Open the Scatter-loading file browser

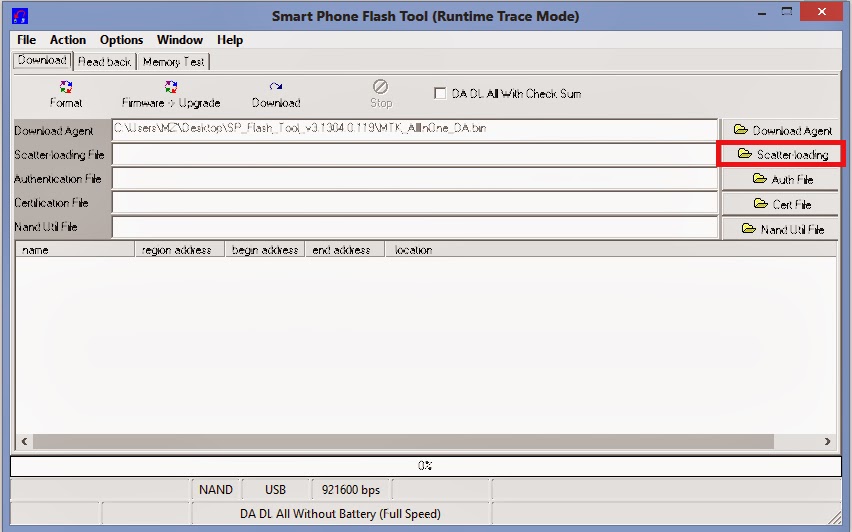point(782,154)
